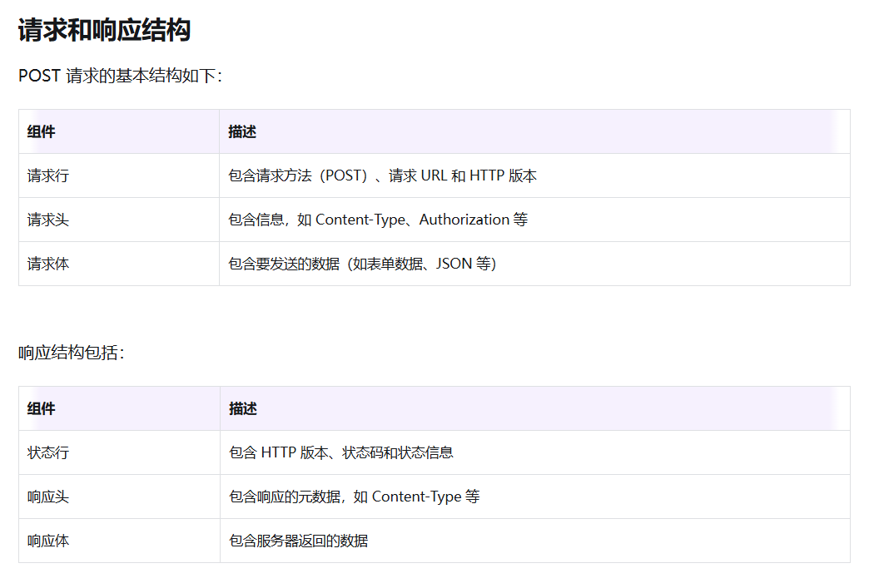Select the 响应体 cell

(48, 541)
